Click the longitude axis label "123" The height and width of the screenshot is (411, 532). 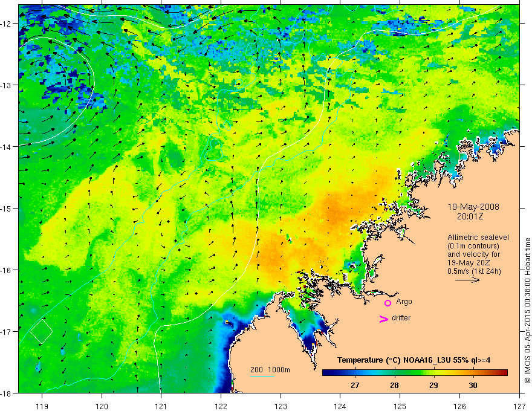[281, 406]
